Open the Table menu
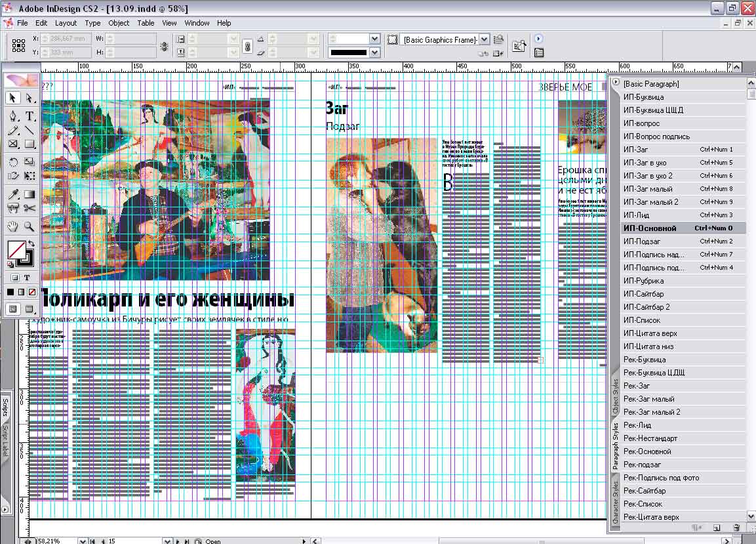The image size is (756, 544). (x=146, y=23)
